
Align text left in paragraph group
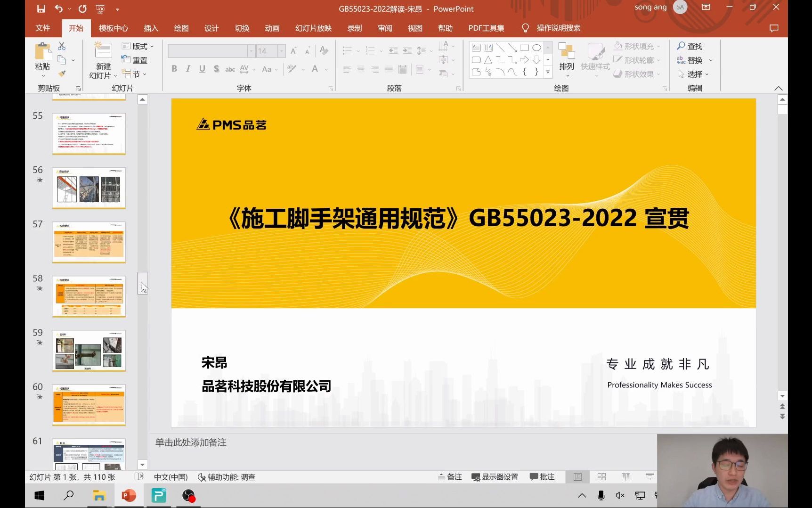pos(347,69)
